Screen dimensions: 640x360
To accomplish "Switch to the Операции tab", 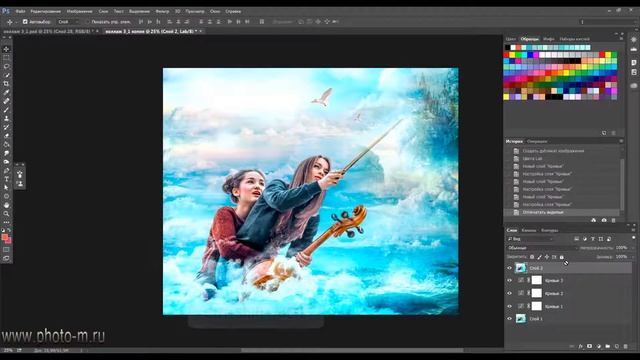I will click(537, 141).
